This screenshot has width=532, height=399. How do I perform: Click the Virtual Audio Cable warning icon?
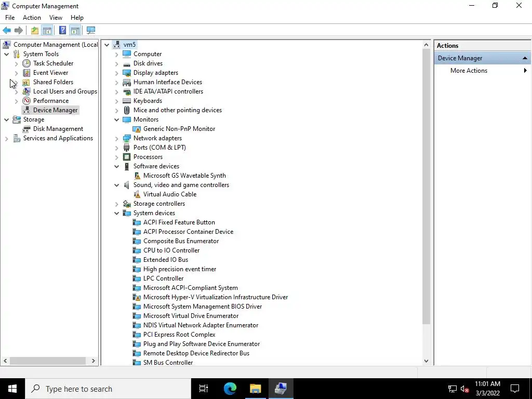pyautogui.click(x=137, y=194)
